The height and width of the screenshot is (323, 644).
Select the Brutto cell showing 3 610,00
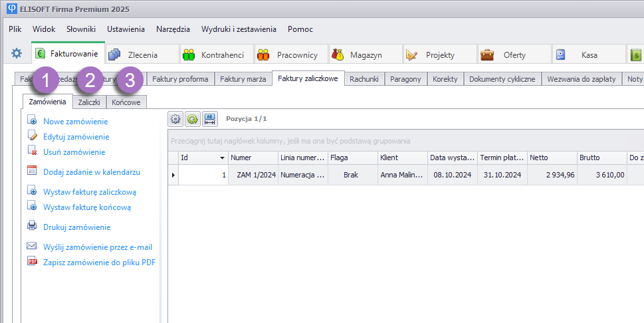tap(602, 175)
